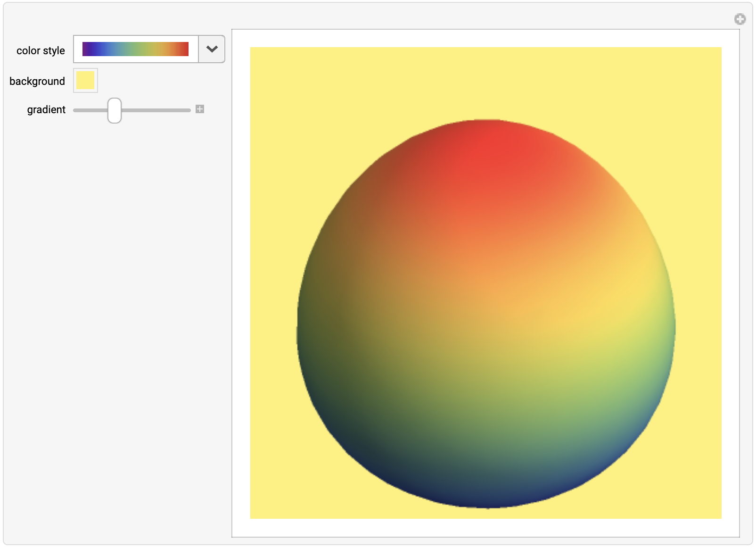Click the gradient slider thumb
The width and height of the screenshot is (756, 548).
114,110
